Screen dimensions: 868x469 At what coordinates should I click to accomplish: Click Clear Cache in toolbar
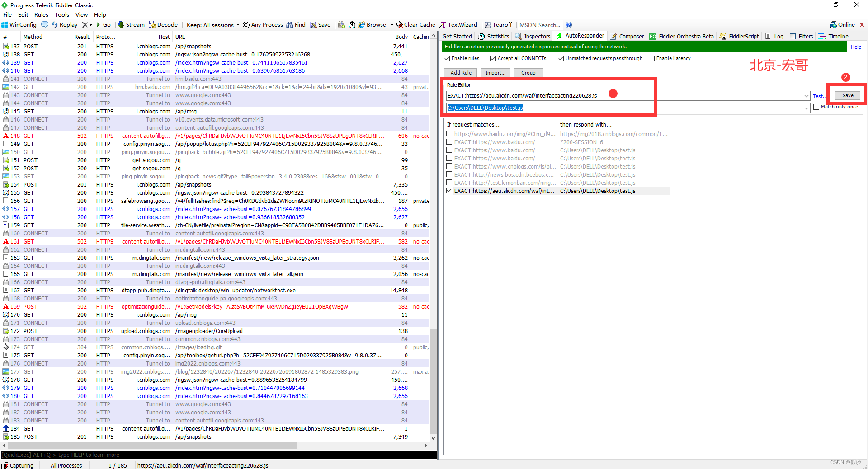pos(415,25)
